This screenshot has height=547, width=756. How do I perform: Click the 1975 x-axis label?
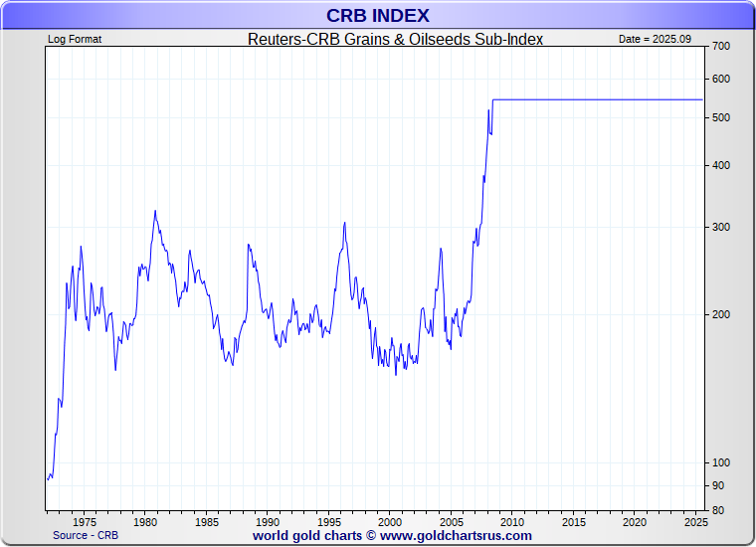click(84, 522)
